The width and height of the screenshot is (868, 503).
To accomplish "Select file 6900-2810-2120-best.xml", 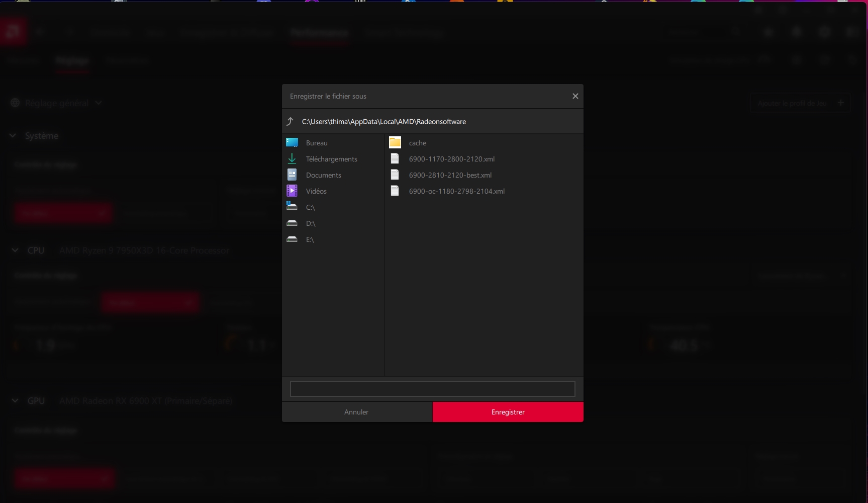I will tap(450, 175).
